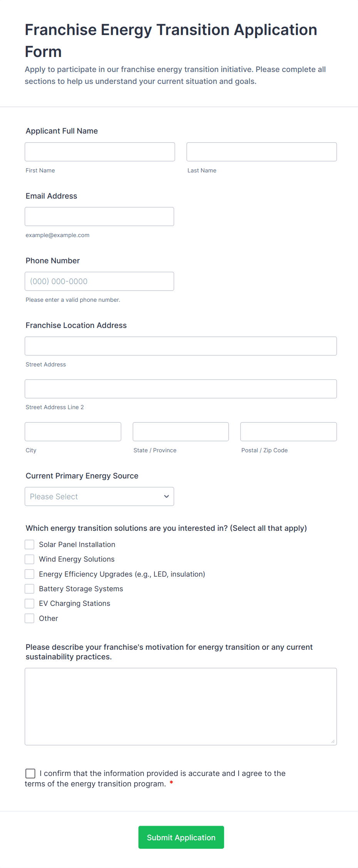Viewport: 358px width, 868px height.
Task: Click into the City input field
Action: [73, 431]
